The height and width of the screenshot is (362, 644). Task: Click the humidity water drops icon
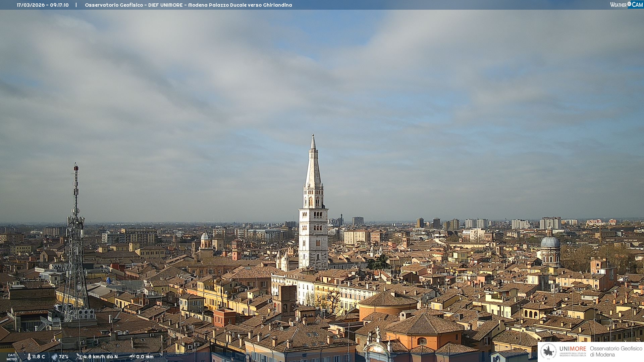(x=54, y=357)
